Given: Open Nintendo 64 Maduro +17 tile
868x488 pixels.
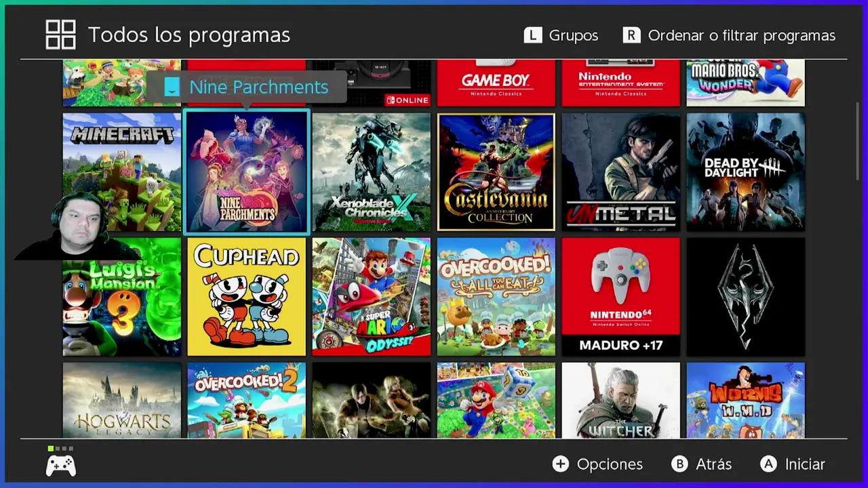Looking at the screenshot, I should pos(621,297).
